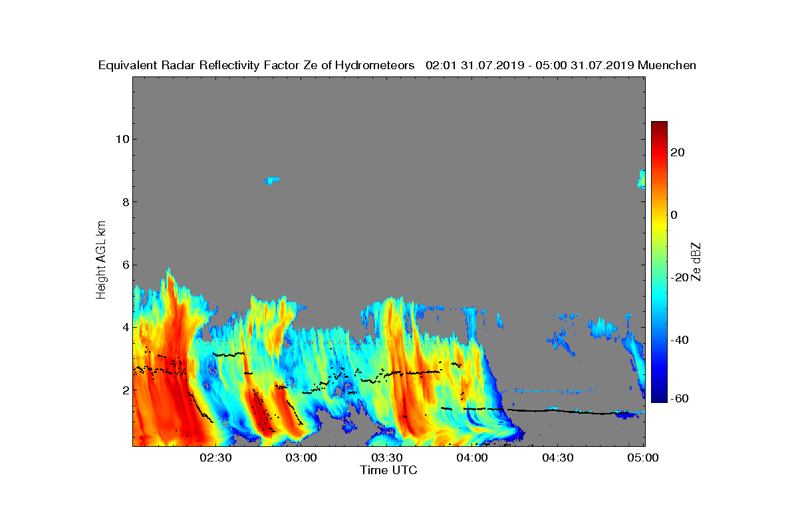Click the '03:00' time tick label
Viewport: 798px width, 532px height.
[x=301, y=458]
